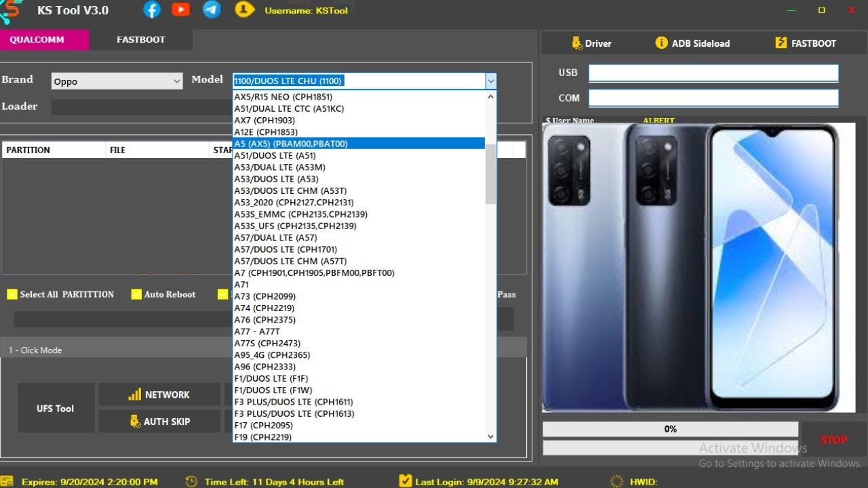Enable the Select All PARTITTION checkbox

12,293
